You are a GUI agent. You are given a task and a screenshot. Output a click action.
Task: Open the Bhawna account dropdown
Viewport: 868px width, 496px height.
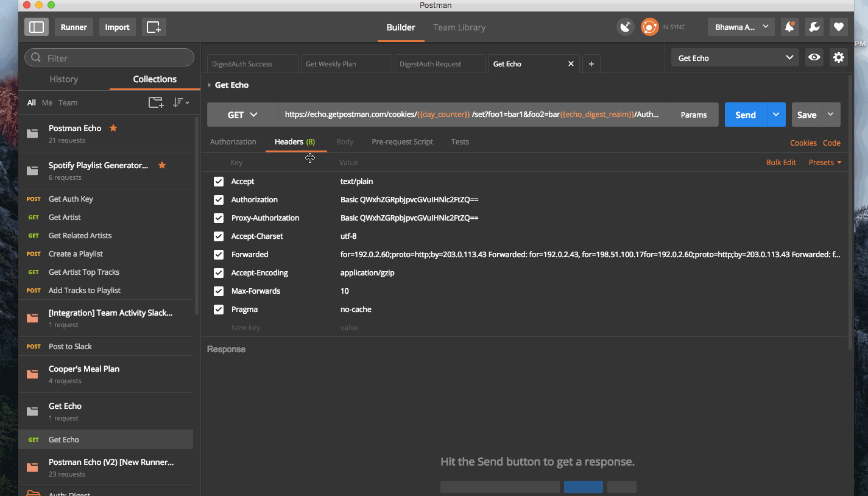(x=741, y=27)
